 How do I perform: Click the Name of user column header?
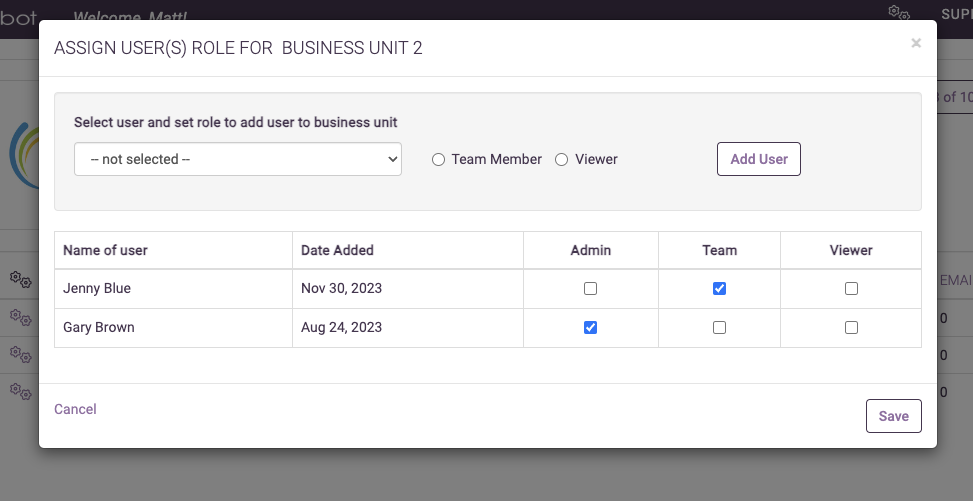[x=173, y=250]
